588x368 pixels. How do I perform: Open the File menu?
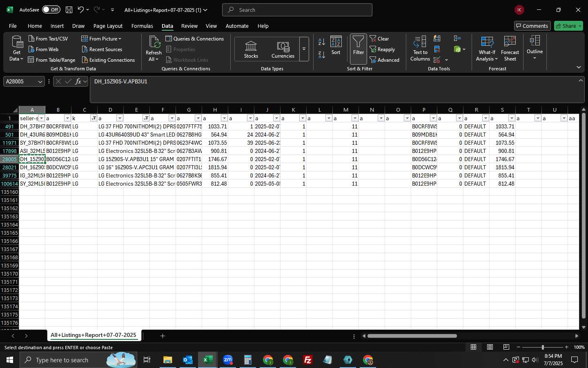click(x=13, y=26)
